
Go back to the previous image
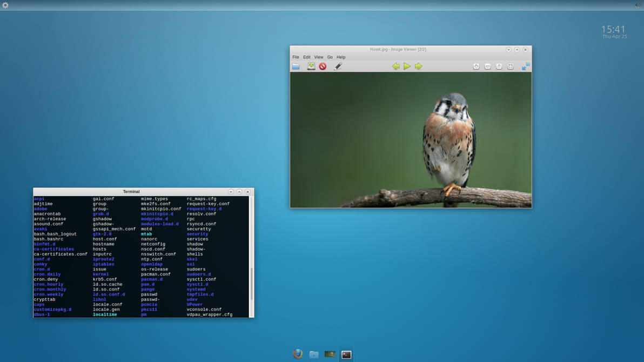(396, 66)
